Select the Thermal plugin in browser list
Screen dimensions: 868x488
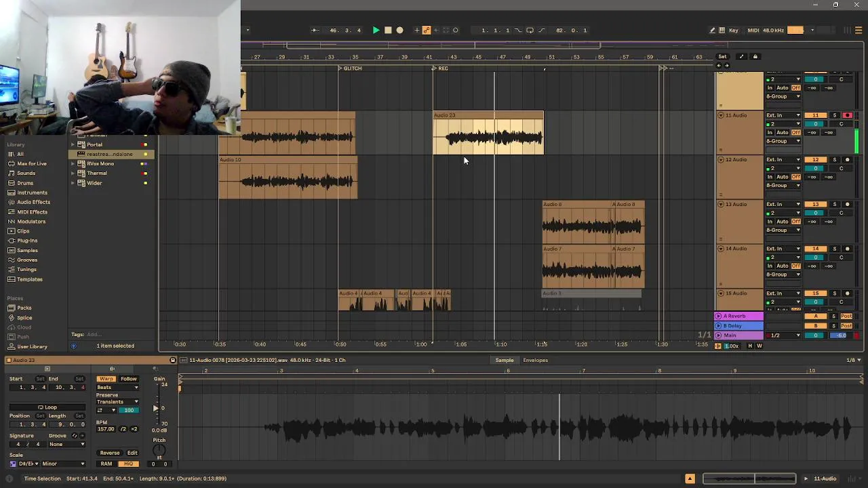tap(97, 173)
